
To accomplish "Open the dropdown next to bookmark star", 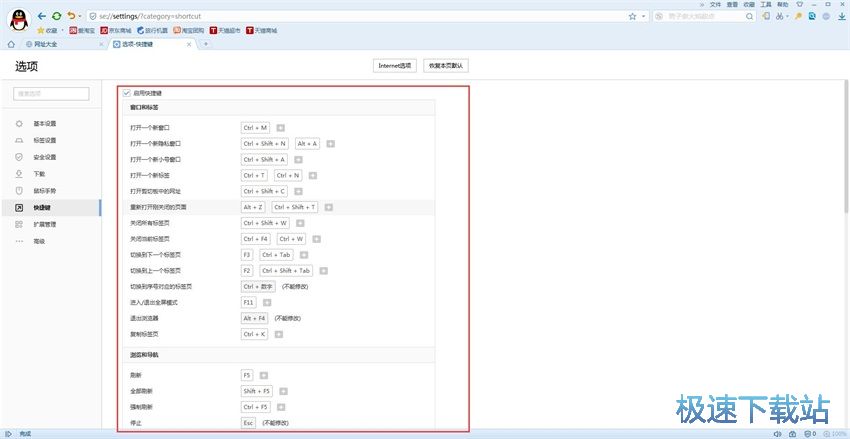I will (x=643, y=17).
